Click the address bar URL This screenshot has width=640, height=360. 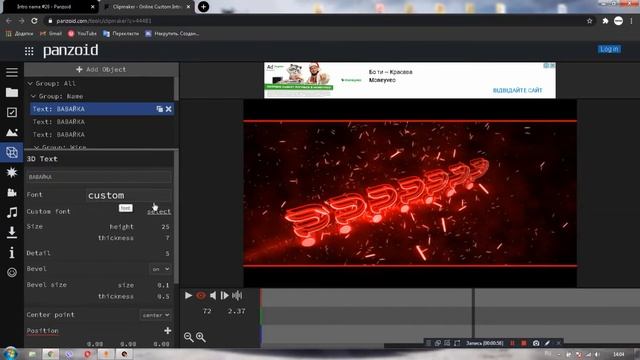(104, 21)
